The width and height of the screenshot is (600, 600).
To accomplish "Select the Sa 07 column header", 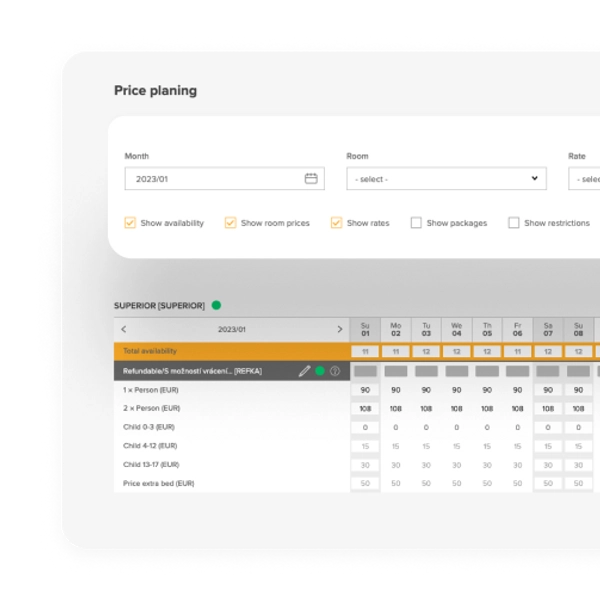I will tap(548, 329).
